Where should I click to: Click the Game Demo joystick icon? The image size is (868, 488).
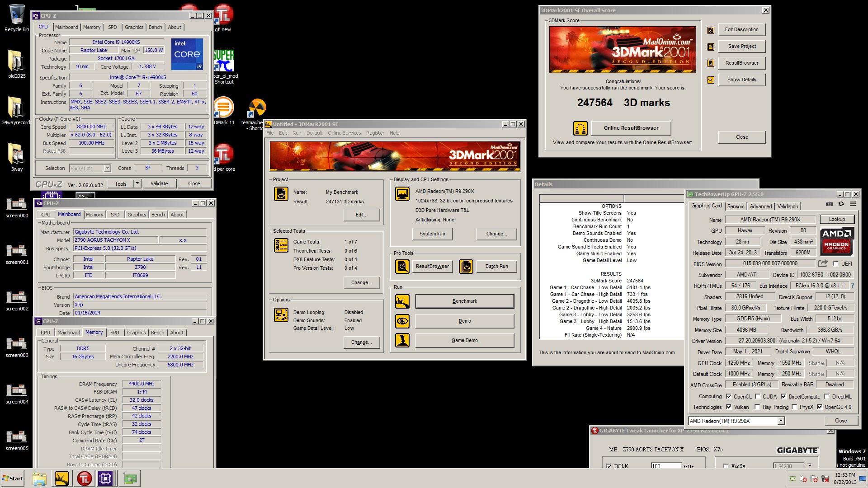[402, 340]
